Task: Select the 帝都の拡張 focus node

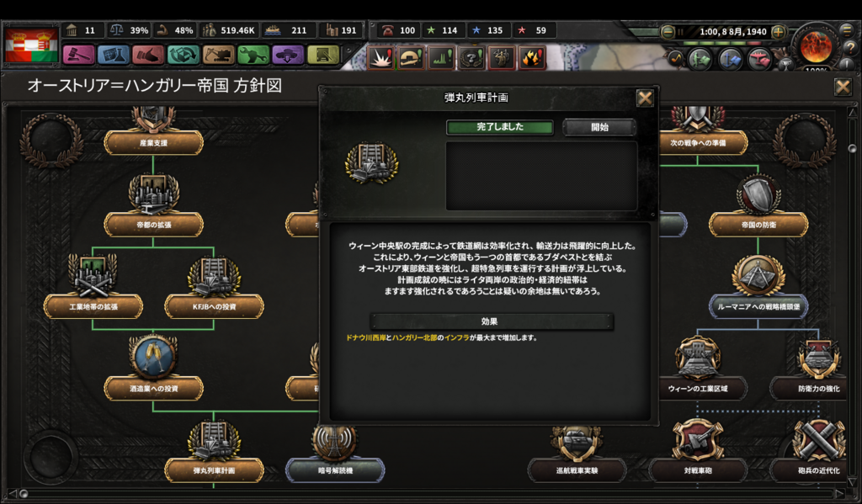Action: pyautogui.click(x=153, y=225)
